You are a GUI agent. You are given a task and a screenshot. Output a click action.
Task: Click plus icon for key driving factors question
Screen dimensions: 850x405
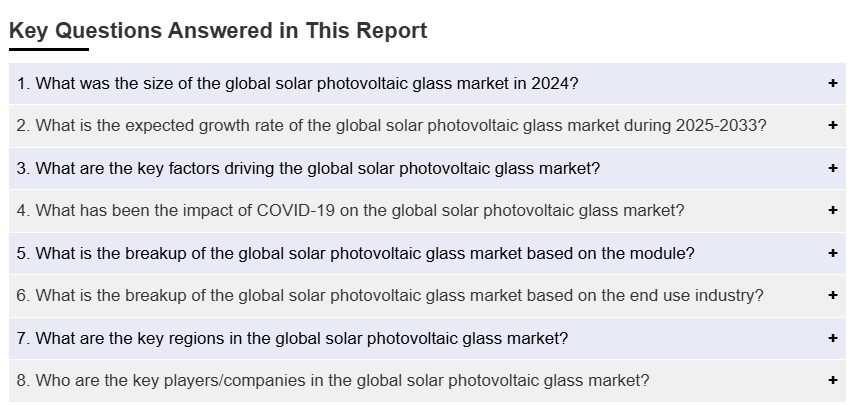[832, 168]
